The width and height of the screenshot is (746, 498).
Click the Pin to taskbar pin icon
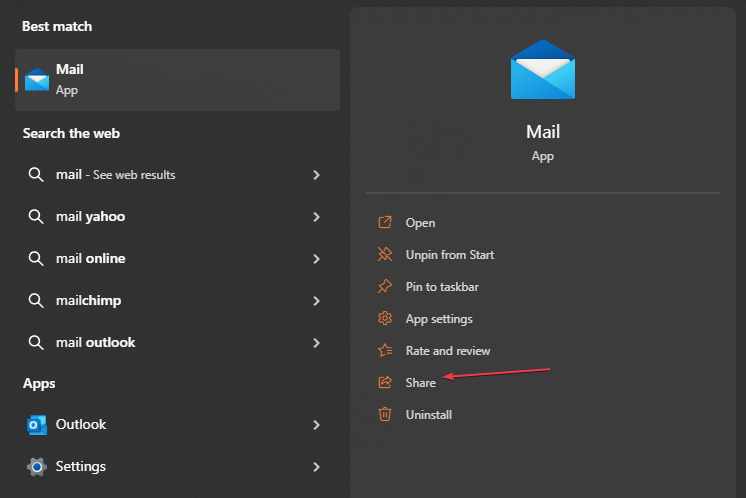click(x=384, y=287)
